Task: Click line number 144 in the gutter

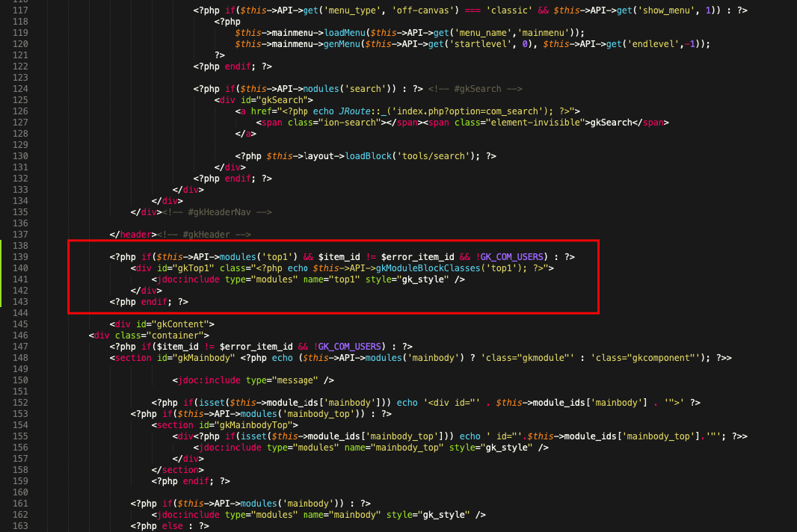Action: point(20,313)
